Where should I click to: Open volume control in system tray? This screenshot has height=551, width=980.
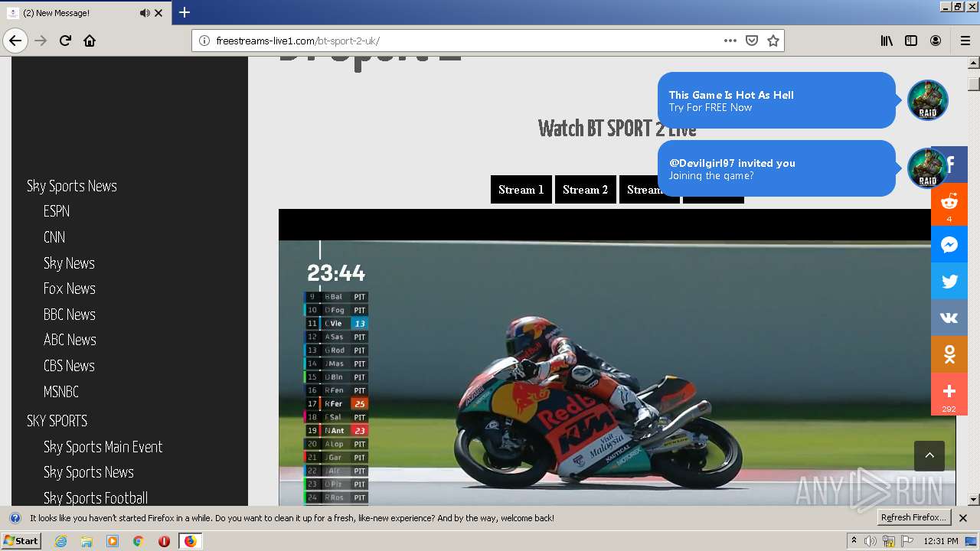871,541
